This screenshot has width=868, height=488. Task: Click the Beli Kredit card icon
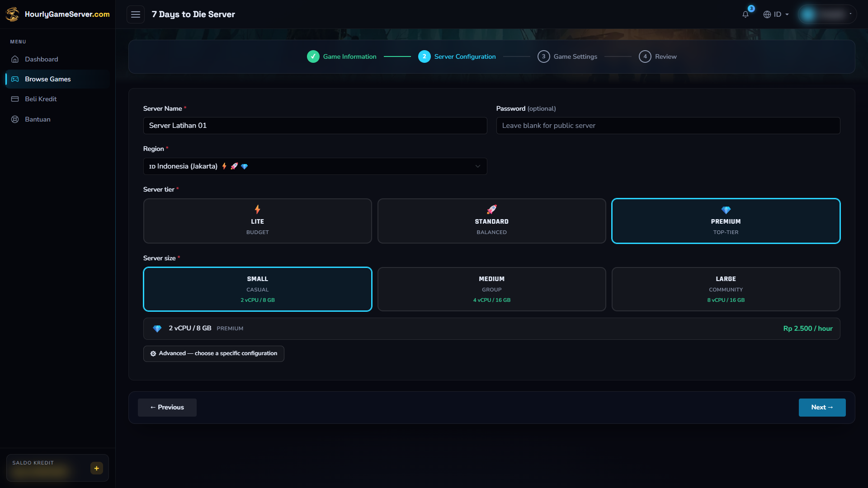[x=15, y=99]
